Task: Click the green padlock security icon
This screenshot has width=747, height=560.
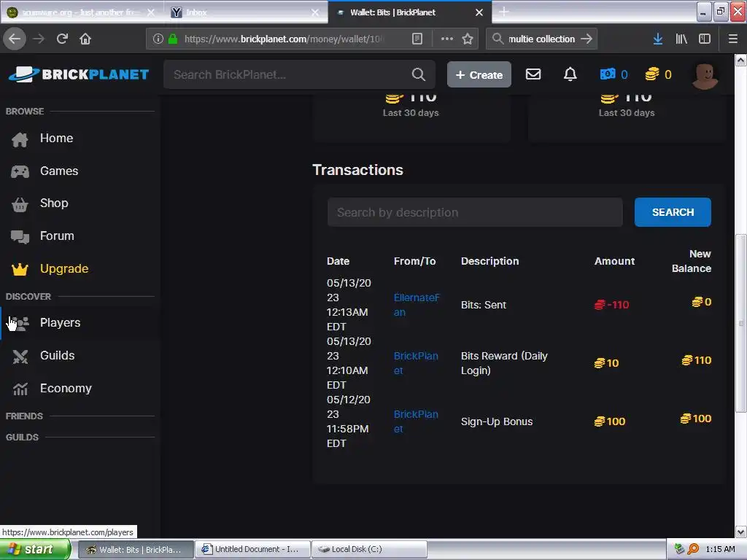Action: click(x=173, y=39)
